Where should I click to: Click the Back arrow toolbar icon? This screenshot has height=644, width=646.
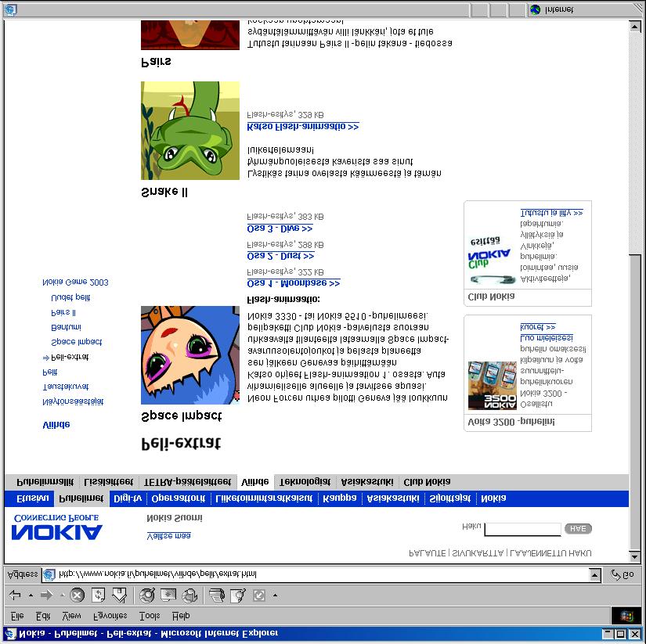pos(15,595)
